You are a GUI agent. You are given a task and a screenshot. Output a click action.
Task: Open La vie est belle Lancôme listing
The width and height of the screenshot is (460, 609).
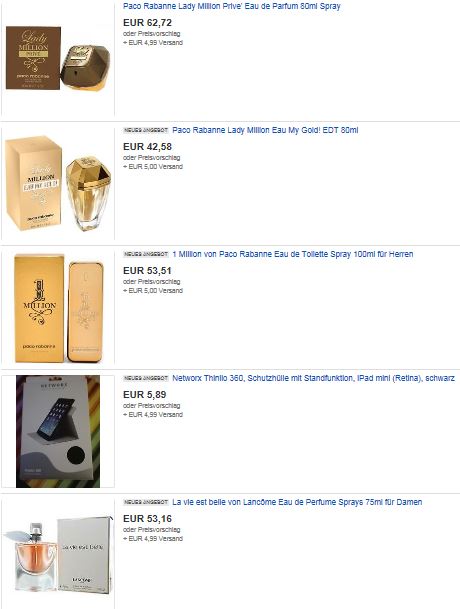click(297, 502)
